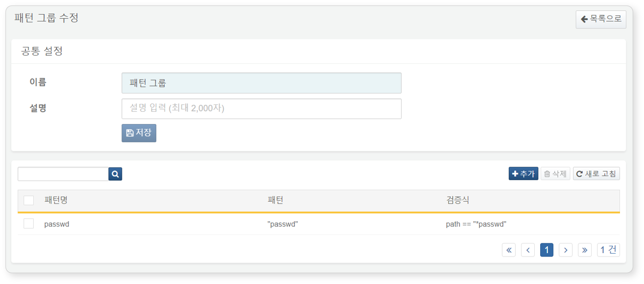Go to previous page single chevron
The image size is (644, 284).
pyautogui.click(x=528, y=250)
